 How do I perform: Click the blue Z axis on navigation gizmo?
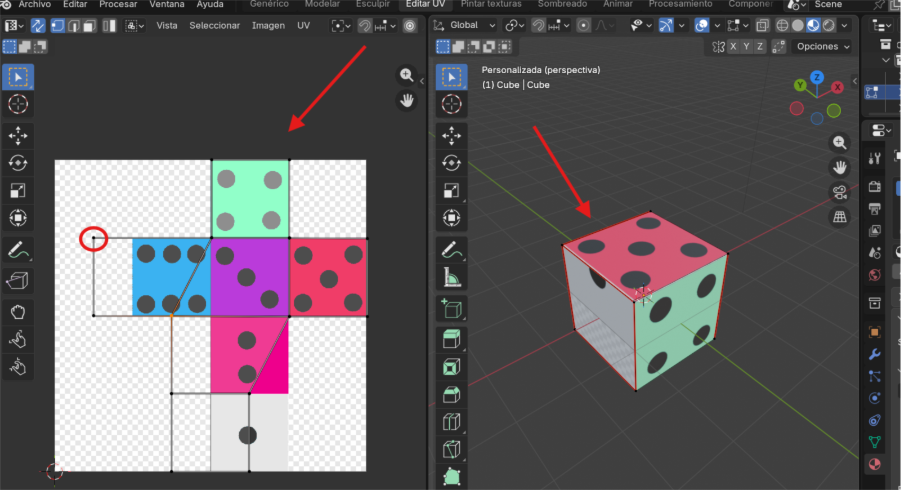(x=817, y=77)
